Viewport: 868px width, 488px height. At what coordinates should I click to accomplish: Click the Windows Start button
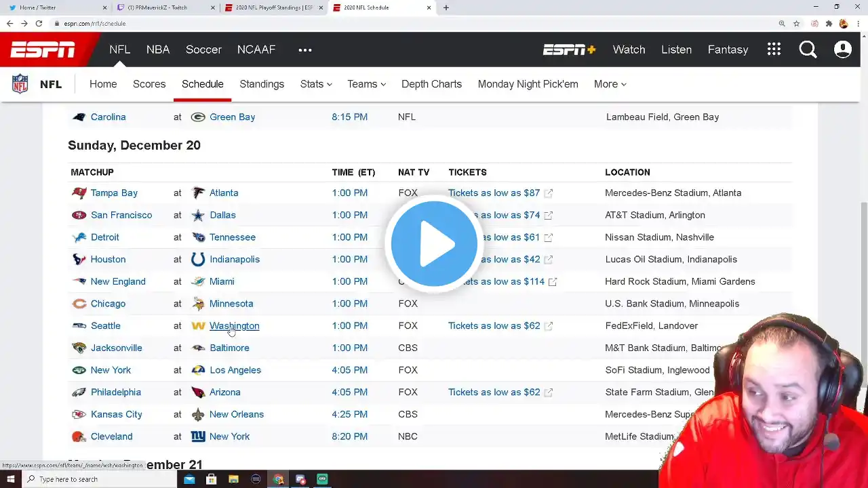tap(10, 479)
